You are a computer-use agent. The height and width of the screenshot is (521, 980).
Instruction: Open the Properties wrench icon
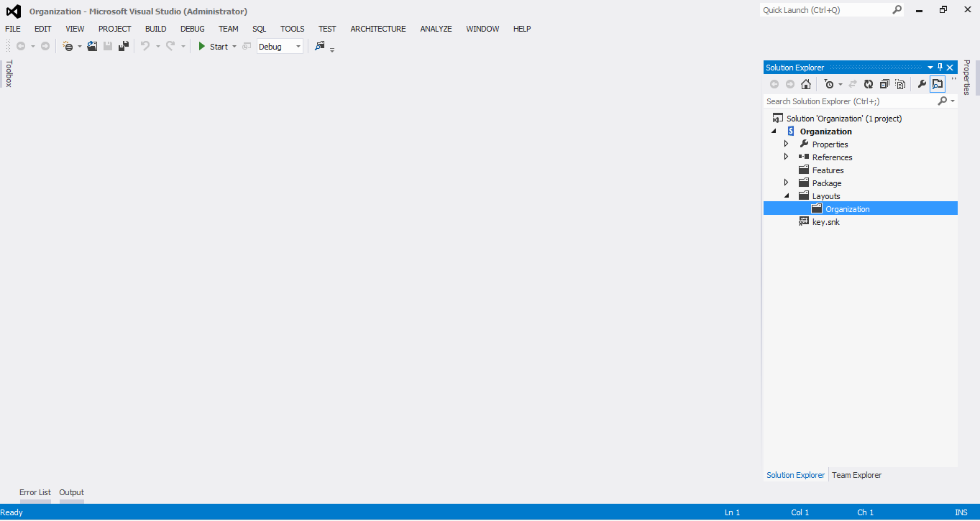click(922, 84)
